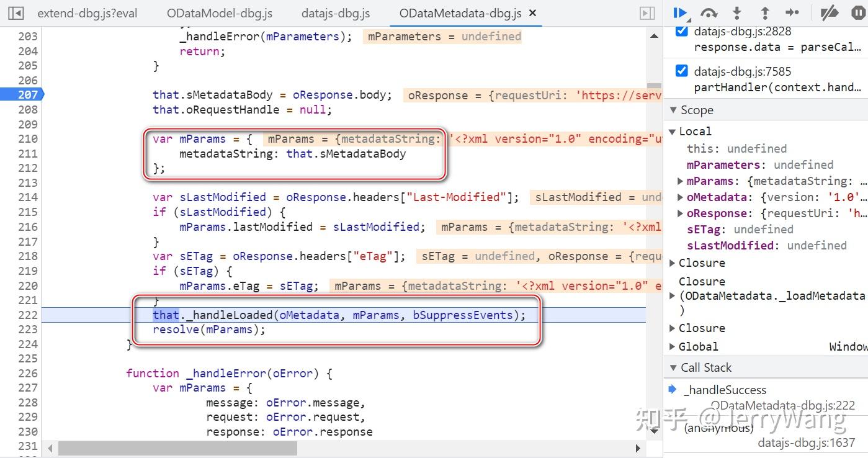Click the response.data = parseCal breakpoint text
The height and width of the screenshot is (458, 868).
(777, 47)
